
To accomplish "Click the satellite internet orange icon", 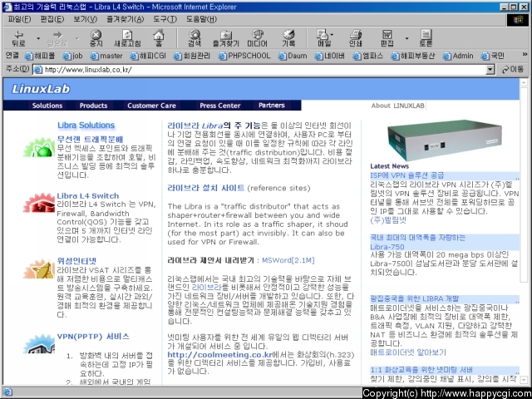I will (x=39, y=269).
